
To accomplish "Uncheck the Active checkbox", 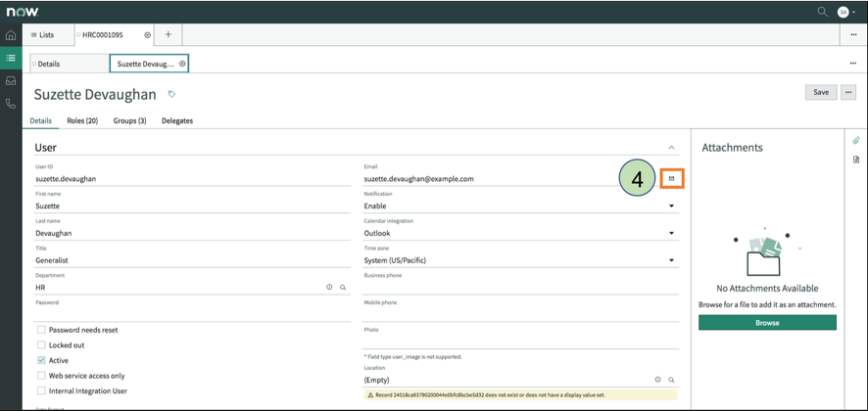I will click(x=41, y=360).
